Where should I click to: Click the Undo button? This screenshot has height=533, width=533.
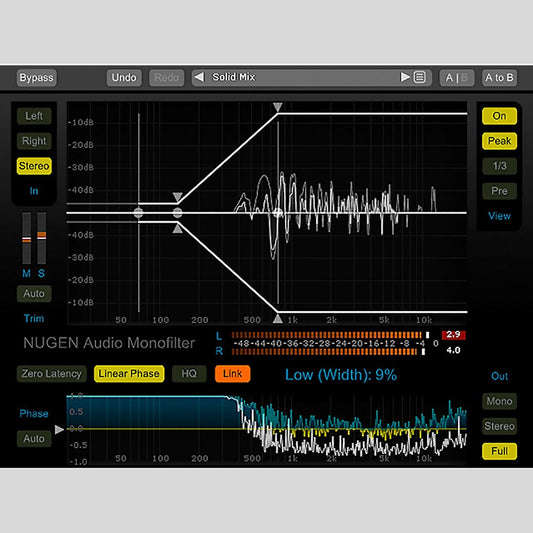tap(124, 78)
